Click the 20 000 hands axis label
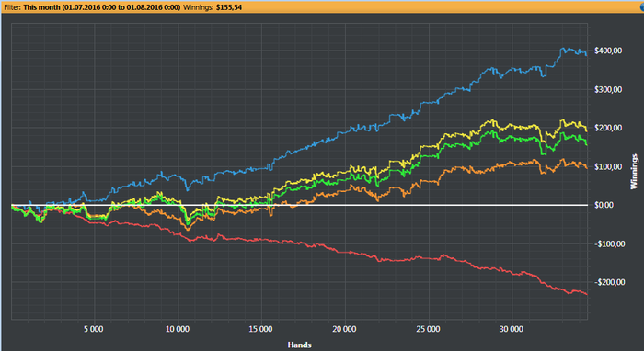Screen dimensions: 644x351 (x=344, y=329)
